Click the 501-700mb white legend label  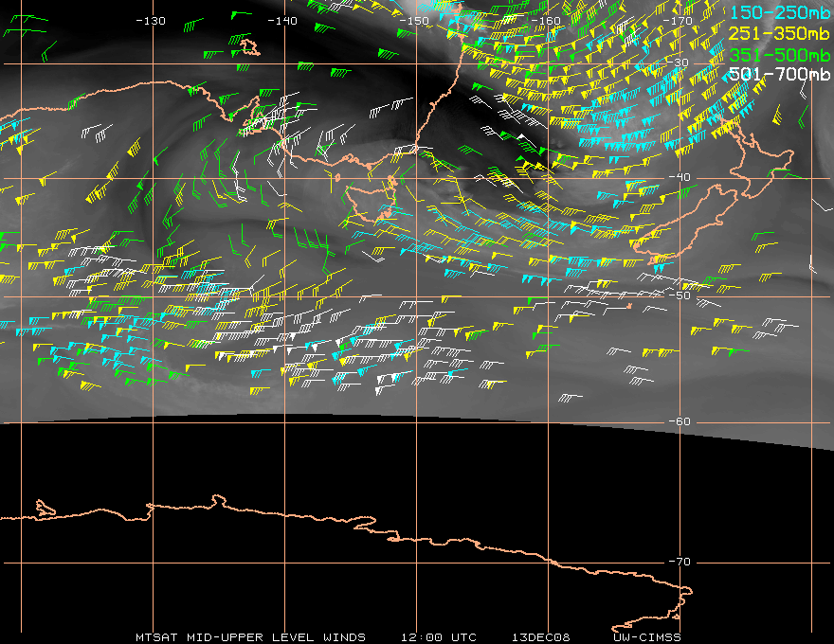pos(780,74)
